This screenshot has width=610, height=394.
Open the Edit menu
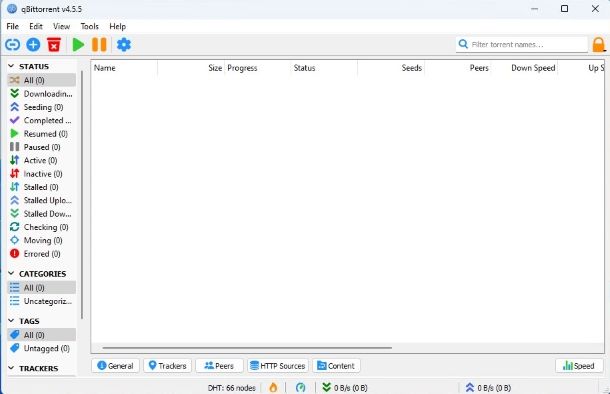point(36,26)
